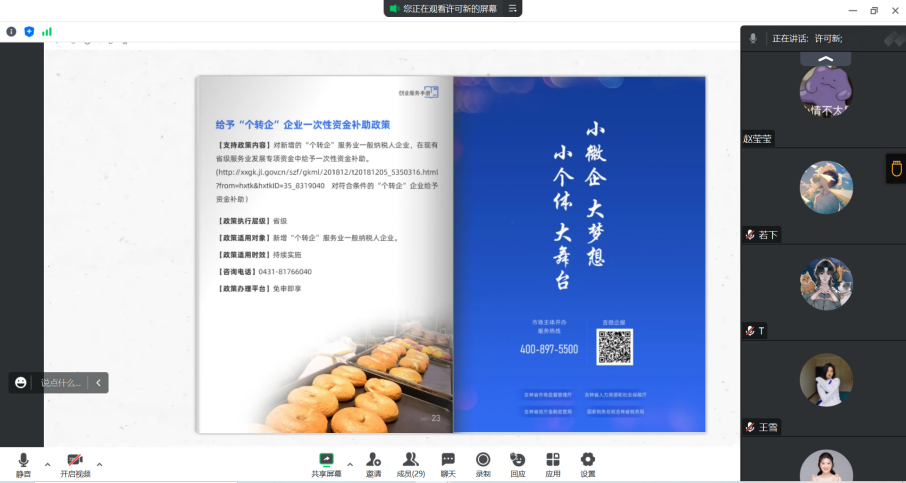This screenshot has width=906, height=483.
Task: Open the reactions (回应) menu
Action: coord(517,464)
